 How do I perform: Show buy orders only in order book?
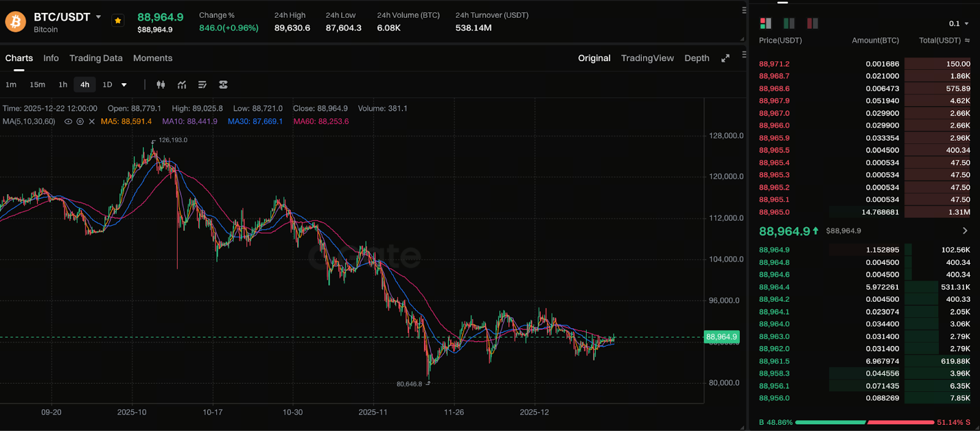pos(789,23)
